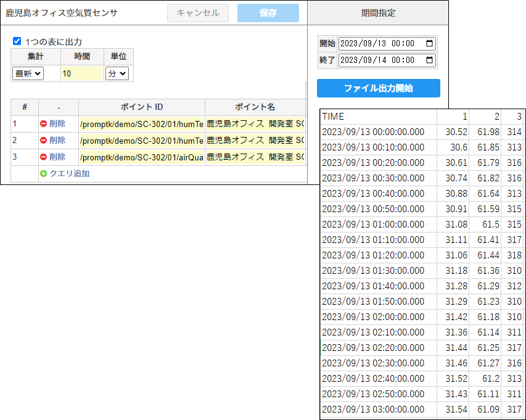Click the row 3 ポイント名 field 鹿児島オフィス

coord(255,157)
